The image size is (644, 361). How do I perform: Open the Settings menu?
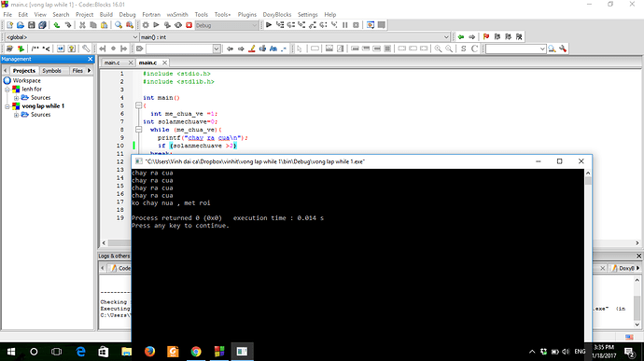308,14
